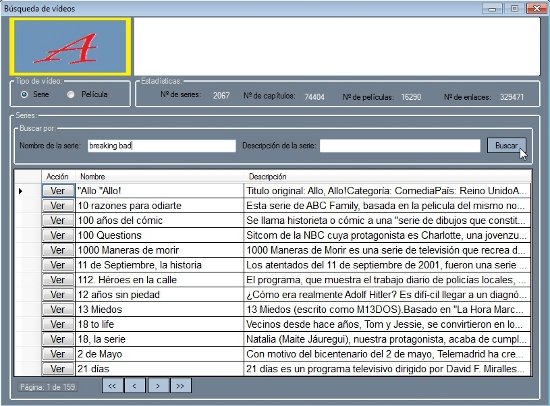Click description starting Natalia (Maite Jáuregui)

click(387, 339)
